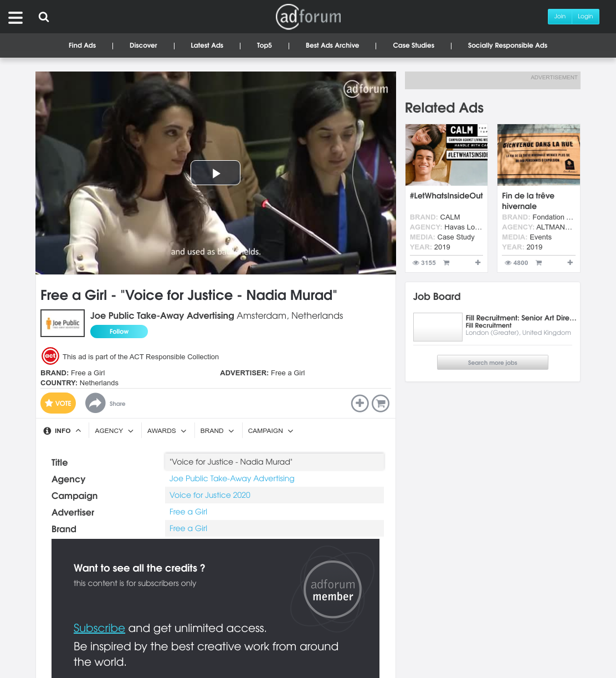This screenshot has height=678, width=616.
Task: Click eye views icon showing 4800
Action: pyautogui.click(x=508, y=263)
